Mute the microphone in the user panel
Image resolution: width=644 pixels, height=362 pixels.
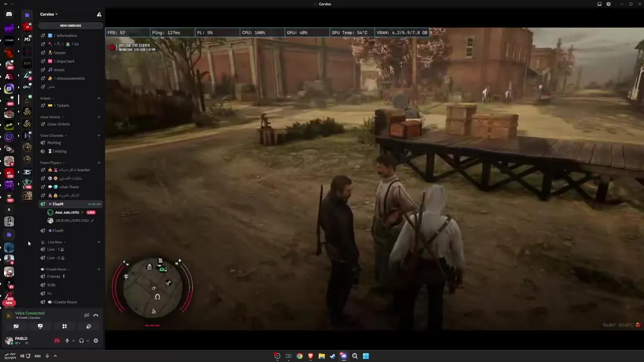pos(67,341)
